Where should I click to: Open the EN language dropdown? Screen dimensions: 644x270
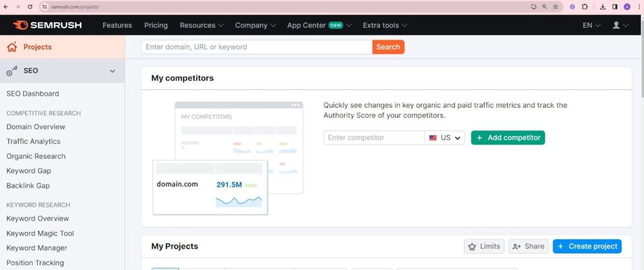591,25
